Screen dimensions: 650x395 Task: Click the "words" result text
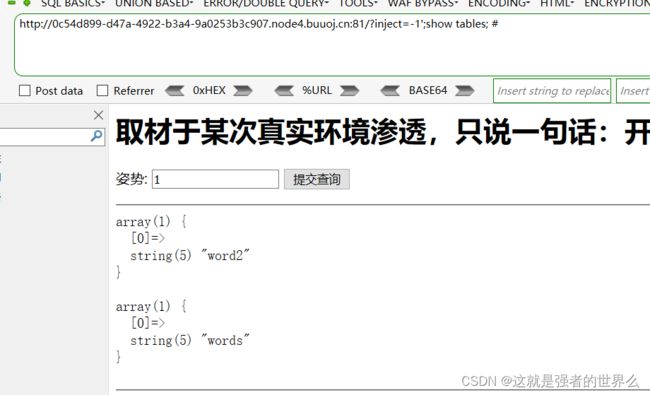tap(225, 340)
